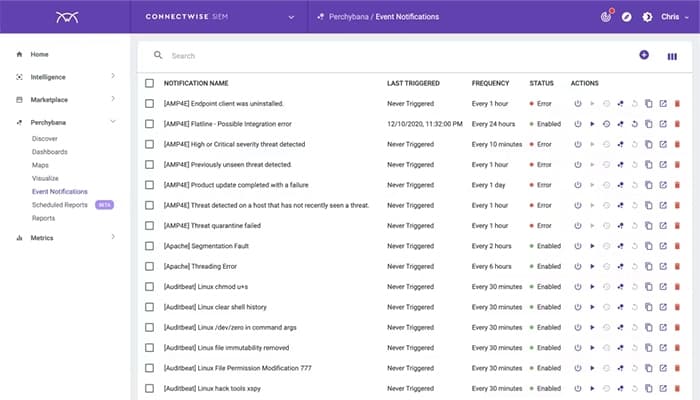Delete the Linux hack tools xspy notification
The width and height of the screenshot is (700, 400).
677,389
